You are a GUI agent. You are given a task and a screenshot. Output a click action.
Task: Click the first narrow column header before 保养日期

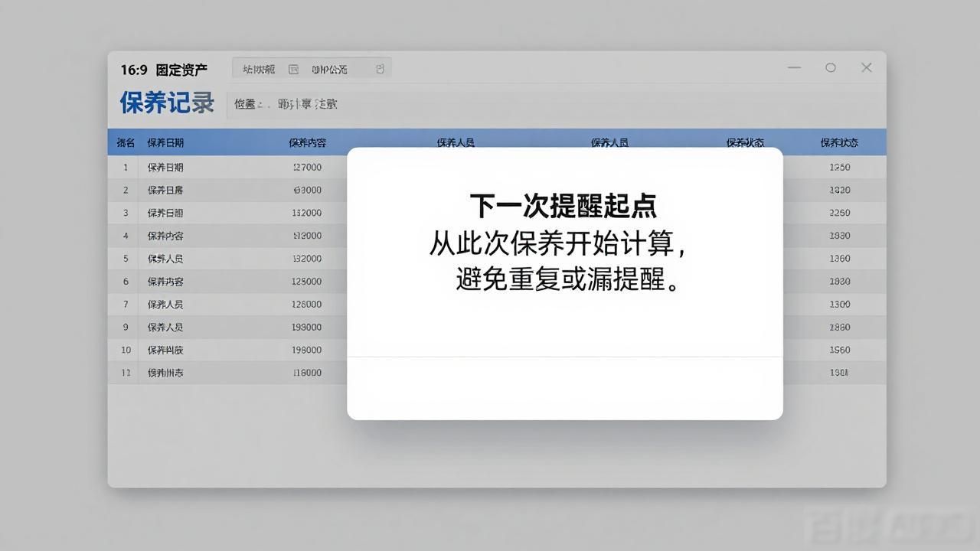point(126,143)
